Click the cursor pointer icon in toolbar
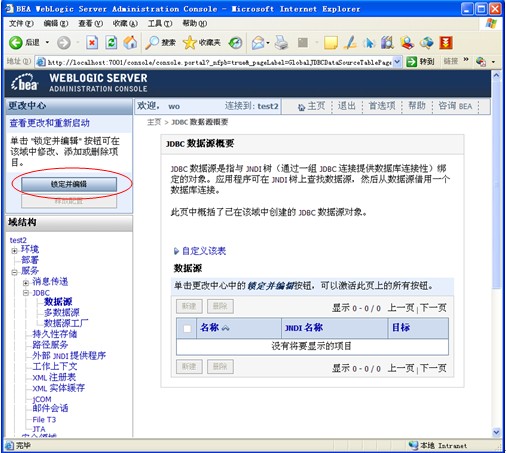Image resolution: width=506 pixels, height=453 pixels. point(369,43)
